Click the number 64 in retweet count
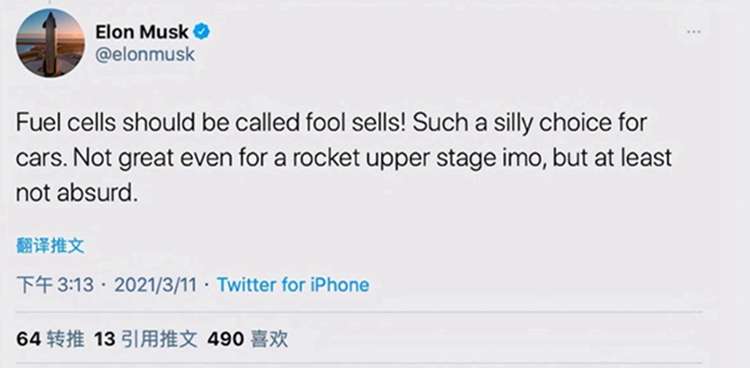Screen dimensions: 750x368 [x=29, y=339]
